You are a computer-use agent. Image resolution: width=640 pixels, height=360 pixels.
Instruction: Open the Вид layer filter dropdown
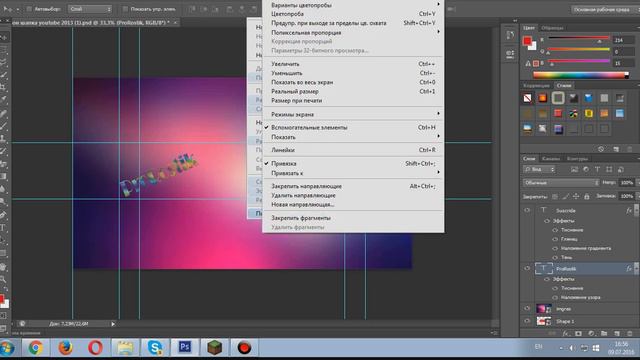[x=539, y=169]
